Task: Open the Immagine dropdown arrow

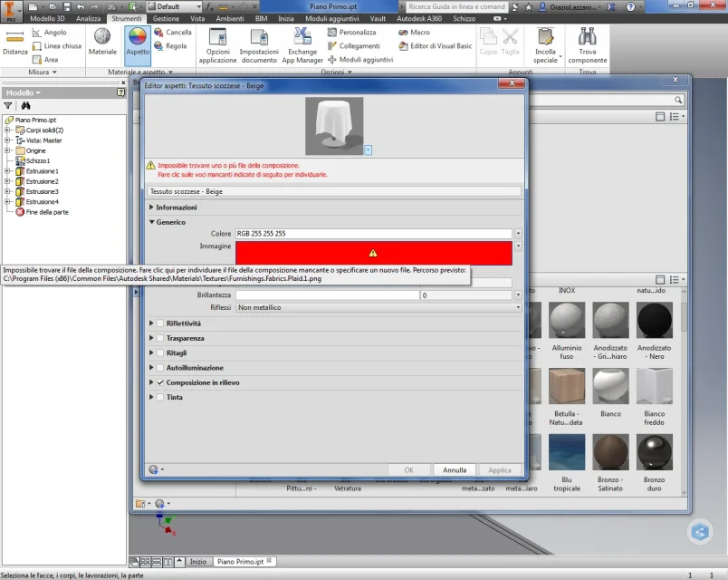Action: click(x=518, y=246)
